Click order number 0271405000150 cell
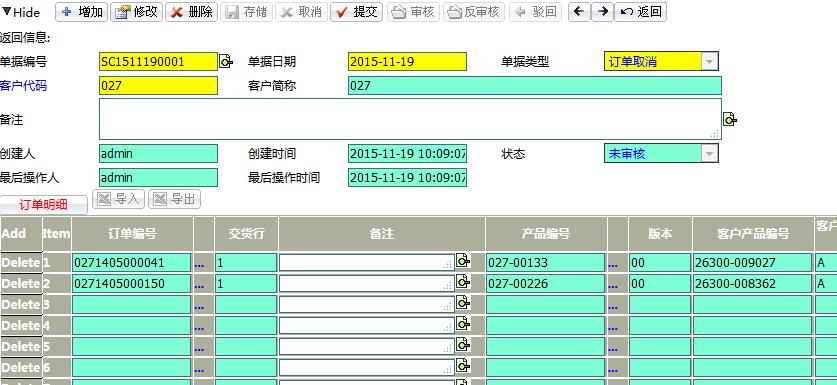This screenshot has height=385, width=837. coord(131,284)
